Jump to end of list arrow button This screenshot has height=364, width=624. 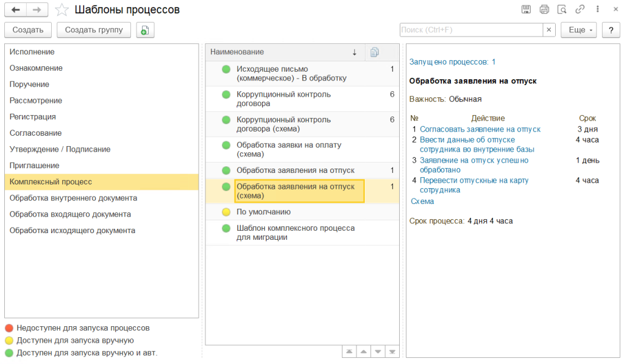pos(392,352)
